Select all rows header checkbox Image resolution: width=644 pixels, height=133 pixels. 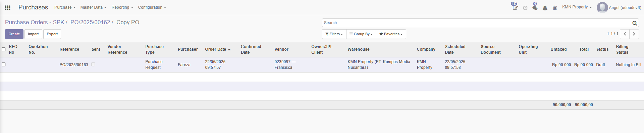(x=4, y=49)
